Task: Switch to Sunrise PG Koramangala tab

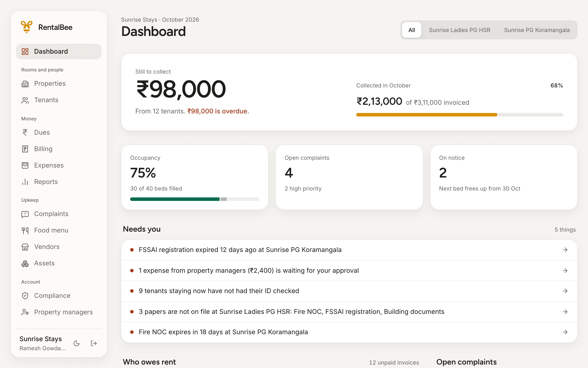Action: [x=537, y=30]
